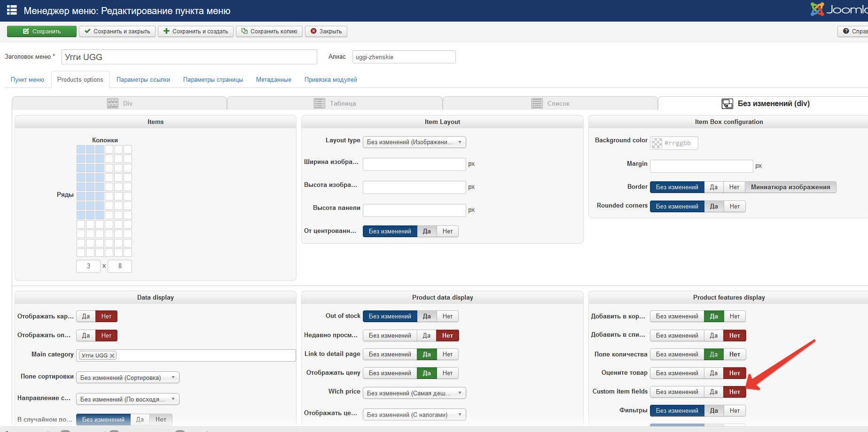Set Out of stock to Нет

(448, 316)
